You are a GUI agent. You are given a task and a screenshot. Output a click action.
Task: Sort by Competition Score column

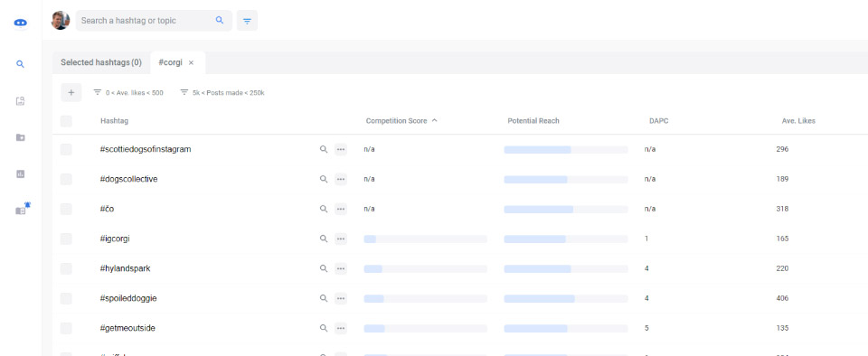(401, 121)
